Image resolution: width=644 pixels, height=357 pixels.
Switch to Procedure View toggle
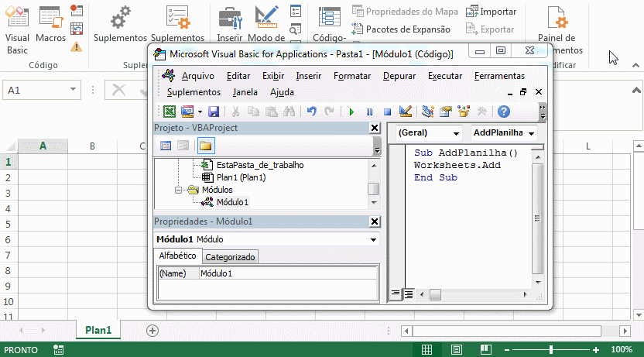[396, 293]
